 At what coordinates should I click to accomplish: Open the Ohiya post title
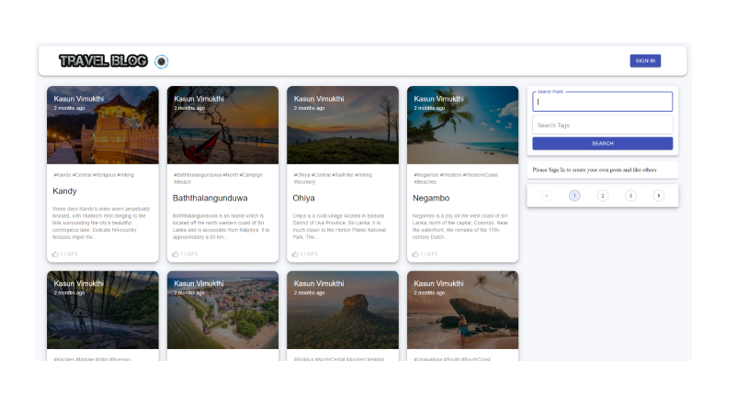(304, 198)
